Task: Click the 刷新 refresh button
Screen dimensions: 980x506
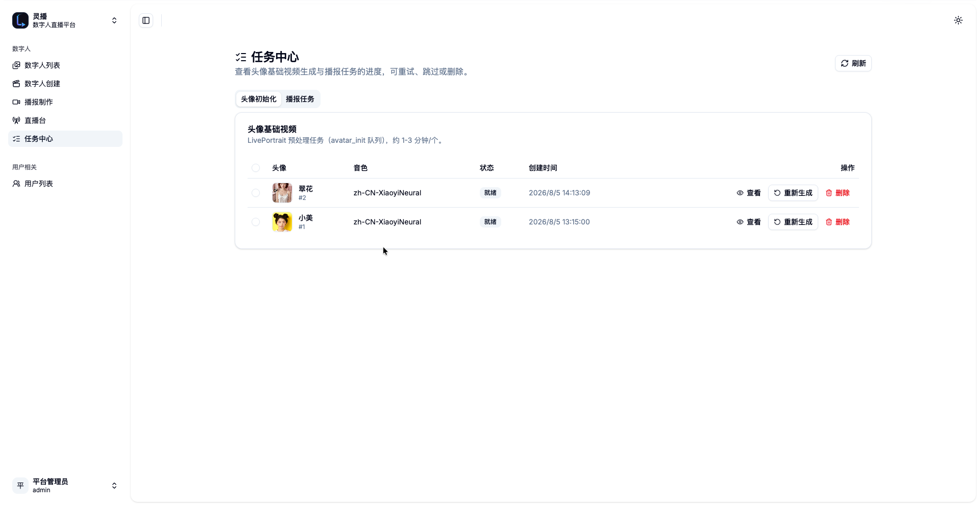Action: coord(853,63)
